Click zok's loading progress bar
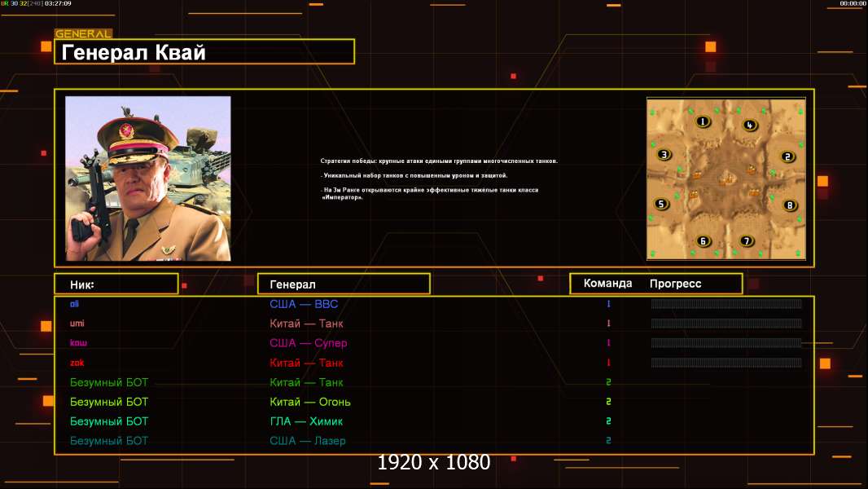Viewport: 868px width, 489px height. (726, 363)
